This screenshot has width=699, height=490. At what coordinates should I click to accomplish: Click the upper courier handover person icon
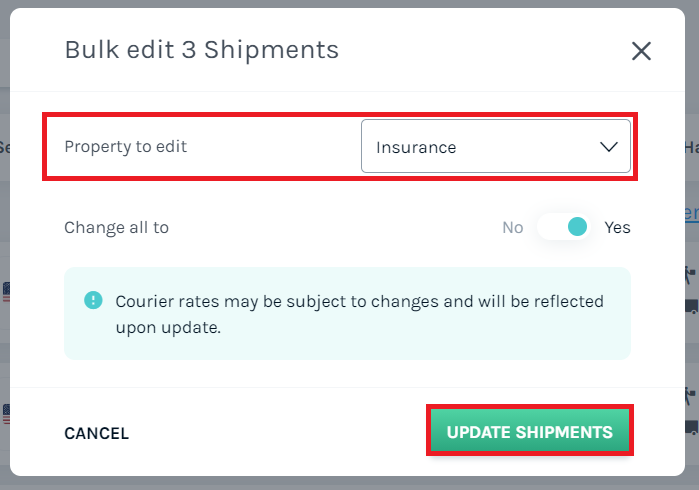point(691,275)
